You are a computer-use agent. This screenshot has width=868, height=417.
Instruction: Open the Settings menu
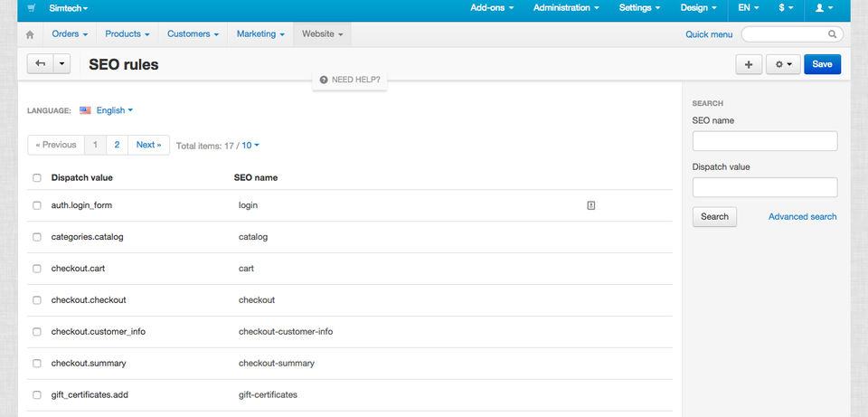point(639,8)
